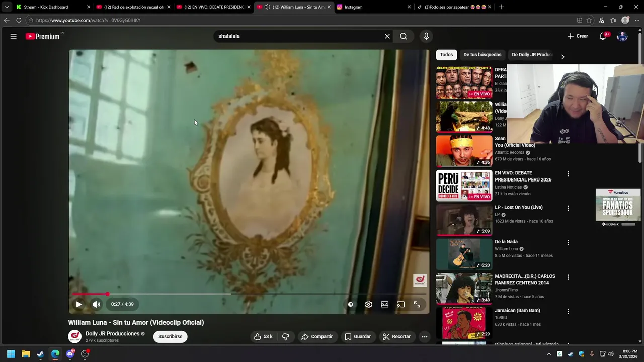Switch to theater mode
Image resolution: width=644 pixels, height=362 pixels.
tap(385, 304)
